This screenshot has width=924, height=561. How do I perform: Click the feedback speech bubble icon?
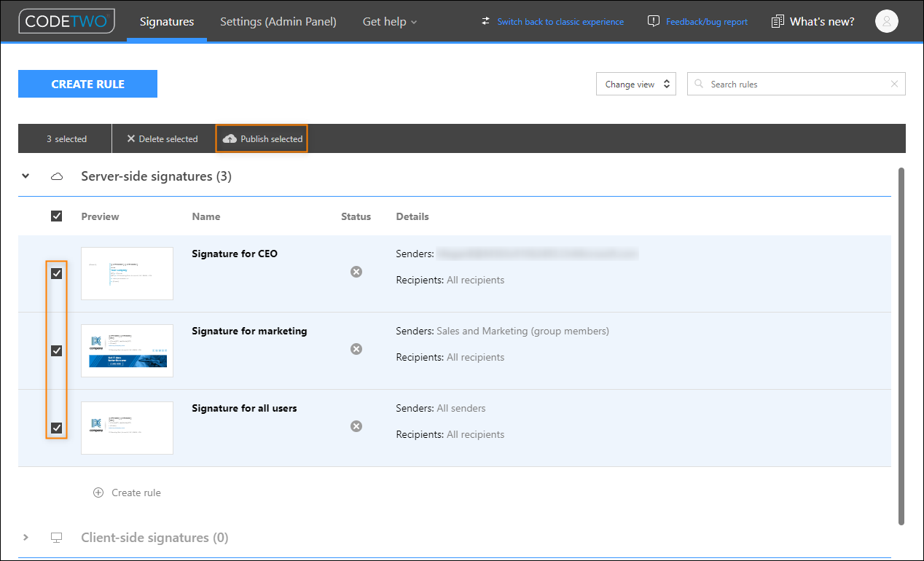654,21
